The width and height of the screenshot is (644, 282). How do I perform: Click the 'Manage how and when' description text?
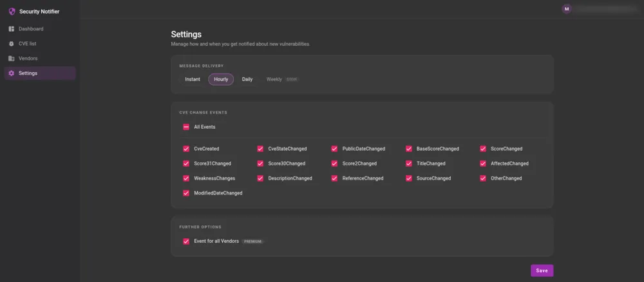(240, 44)
